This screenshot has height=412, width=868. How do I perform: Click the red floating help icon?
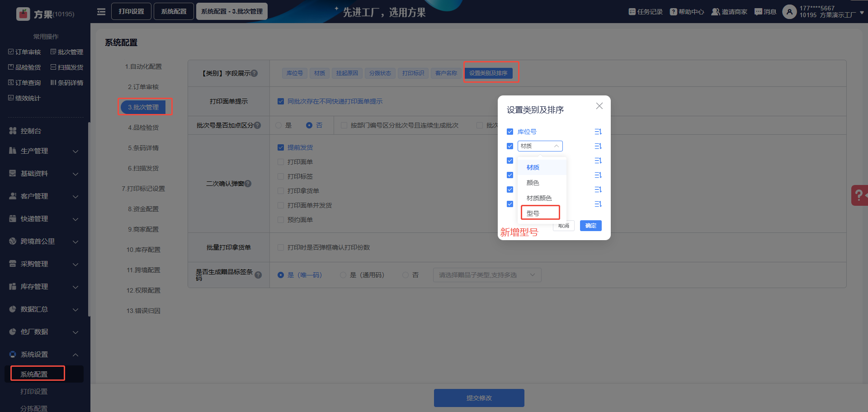tap(859, 195)
